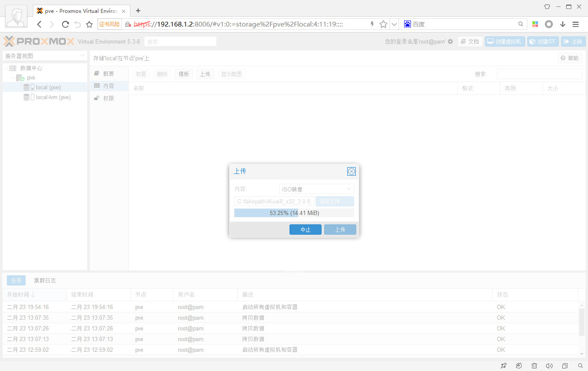Select task row started 二月 23 13:07:35
This screenshot has width=588, height=371.
290,318
